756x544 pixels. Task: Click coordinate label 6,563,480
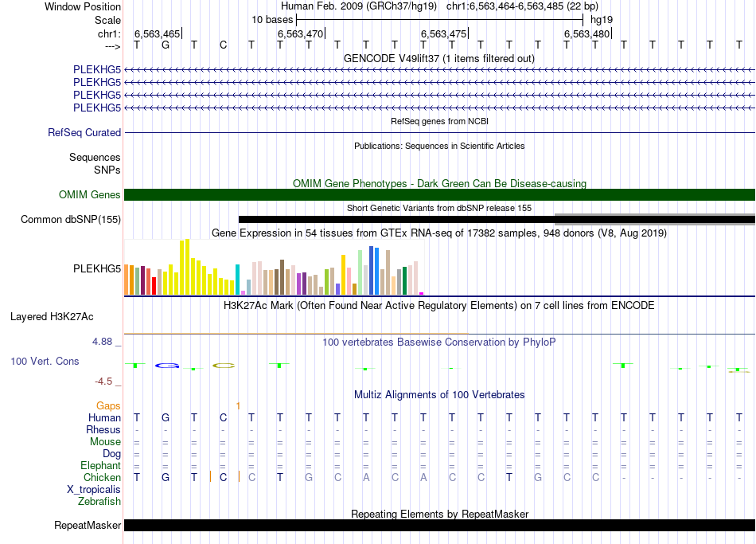pos(586,33)
